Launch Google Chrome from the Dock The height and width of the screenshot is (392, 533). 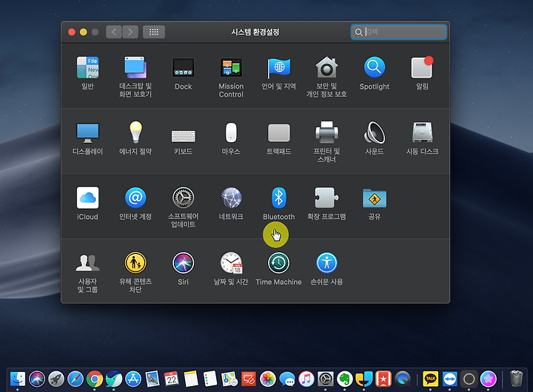pyautogui.click(x=95, y=379)
